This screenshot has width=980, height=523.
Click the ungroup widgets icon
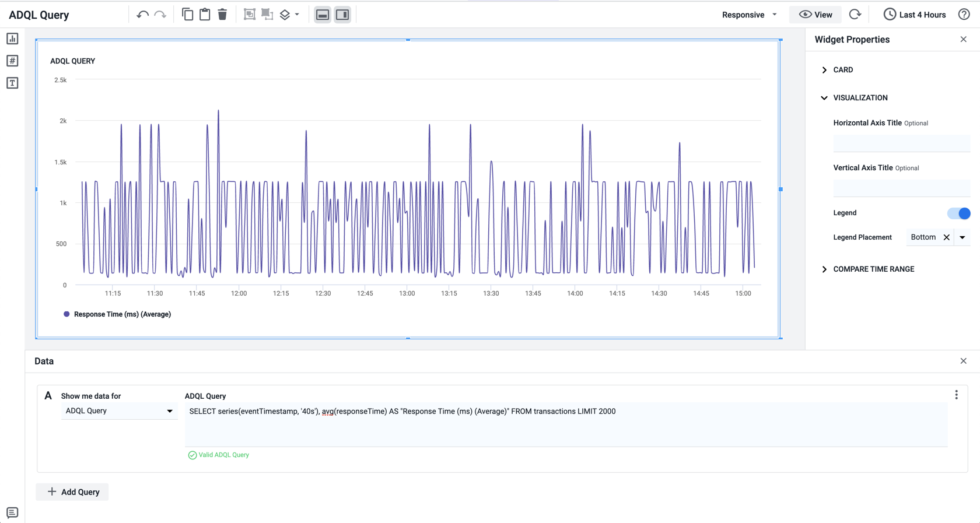pyautogui.click(x=267, y=15)
